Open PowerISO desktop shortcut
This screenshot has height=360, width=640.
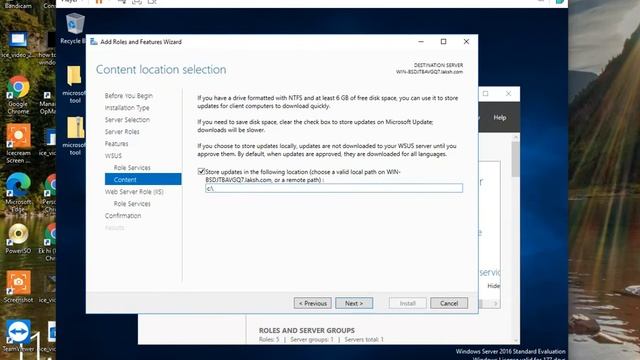(18, 239)
